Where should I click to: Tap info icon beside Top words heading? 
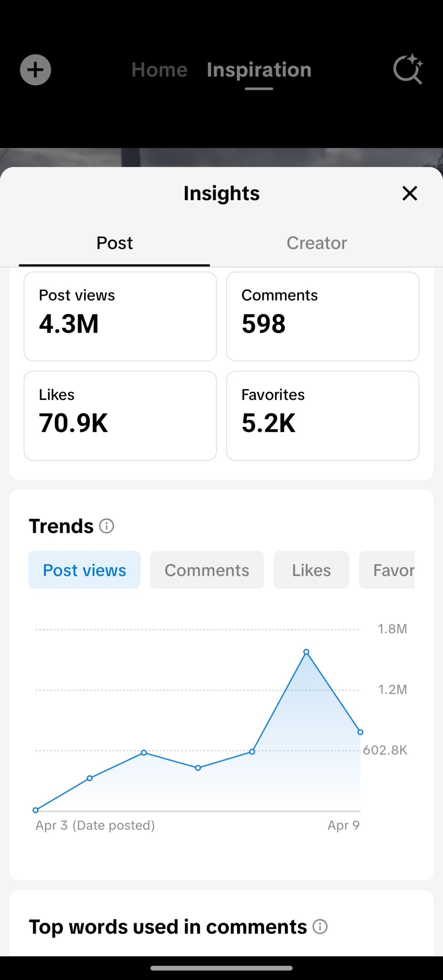[320, 927]
